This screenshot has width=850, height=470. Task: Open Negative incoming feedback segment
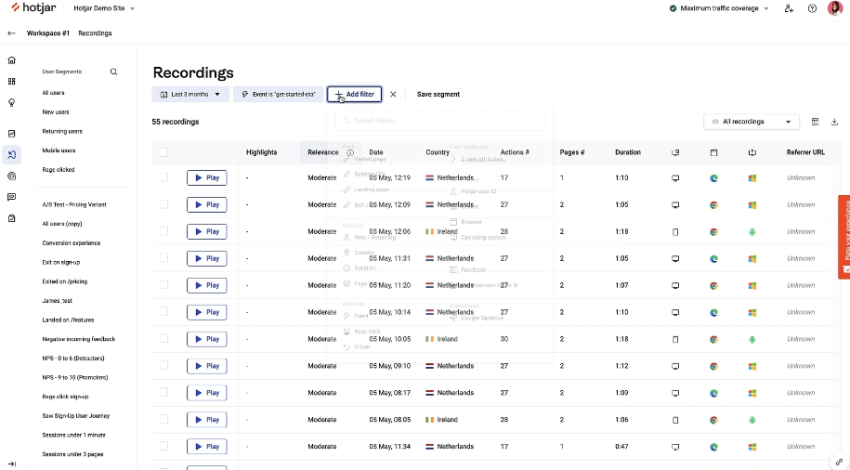tap(79, 339)
